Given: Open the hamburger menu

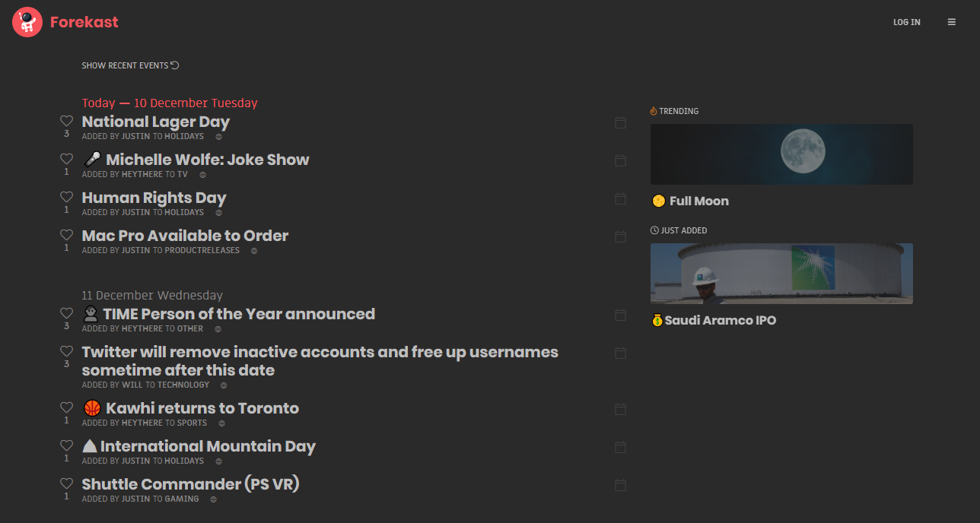Looking at the screenshot, I should (951, 22).
